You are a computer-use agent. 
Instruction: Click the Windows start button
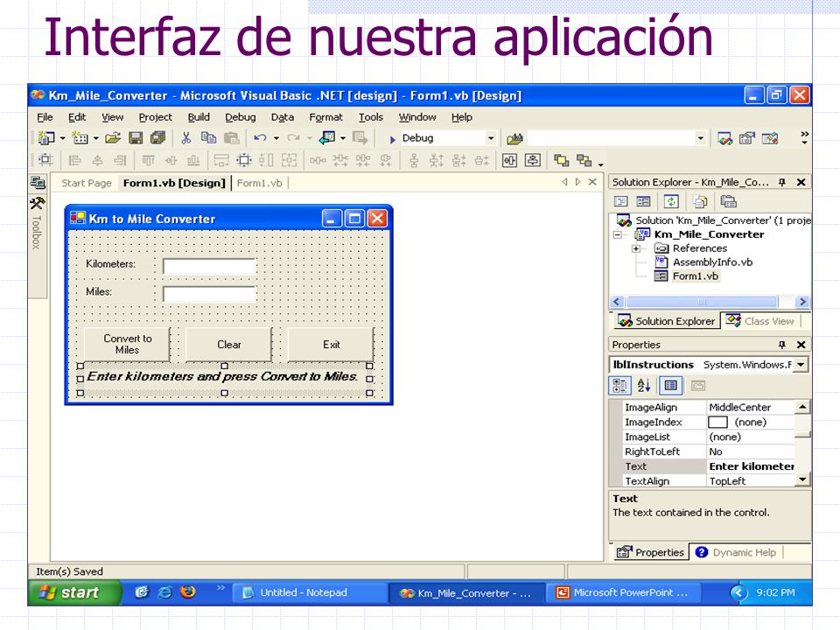click(73, 592)
